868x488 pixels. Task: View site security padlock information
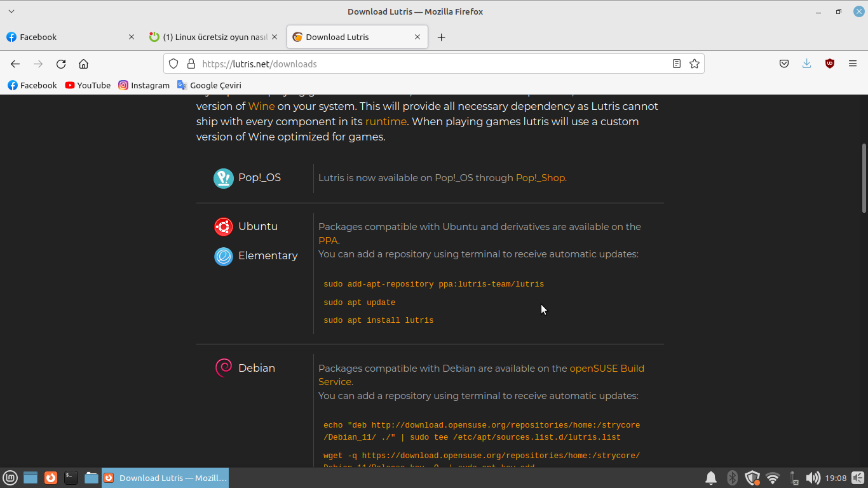coord(190,64)
